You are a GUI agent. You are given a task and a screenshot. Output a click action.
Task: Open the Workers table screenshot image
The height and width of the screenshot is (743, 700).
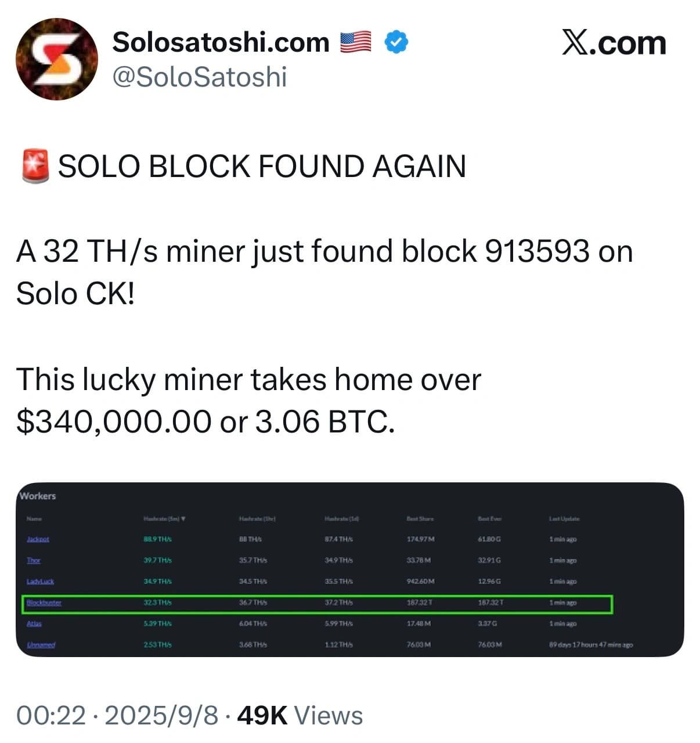pos(349,569)
